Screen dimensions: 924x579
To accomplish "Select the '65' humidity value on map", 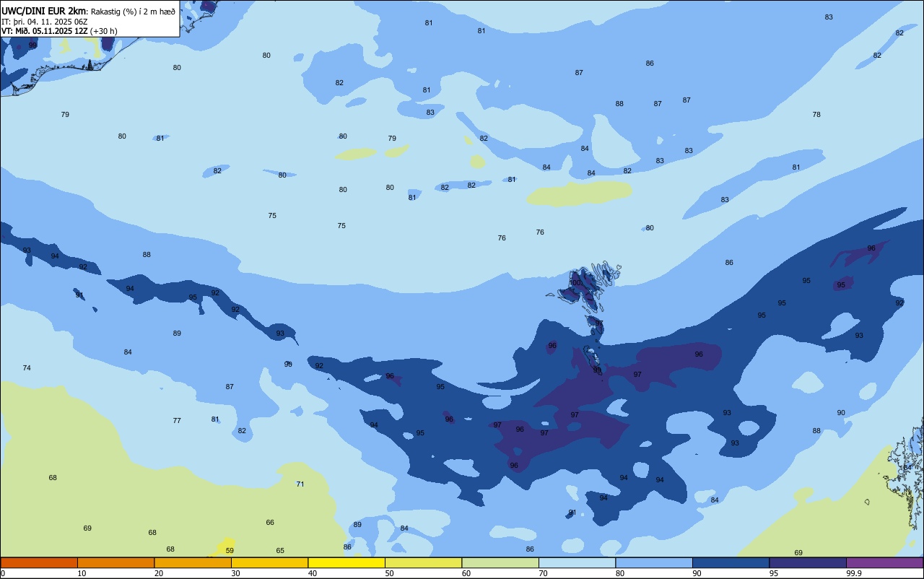I will [x=280, y=551].
